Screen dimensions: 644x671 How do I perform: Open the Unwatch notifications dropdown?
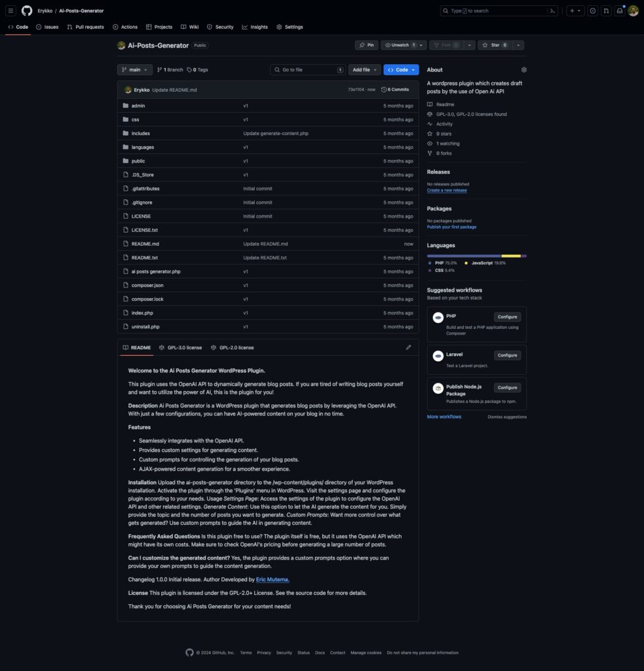[404, 45]
